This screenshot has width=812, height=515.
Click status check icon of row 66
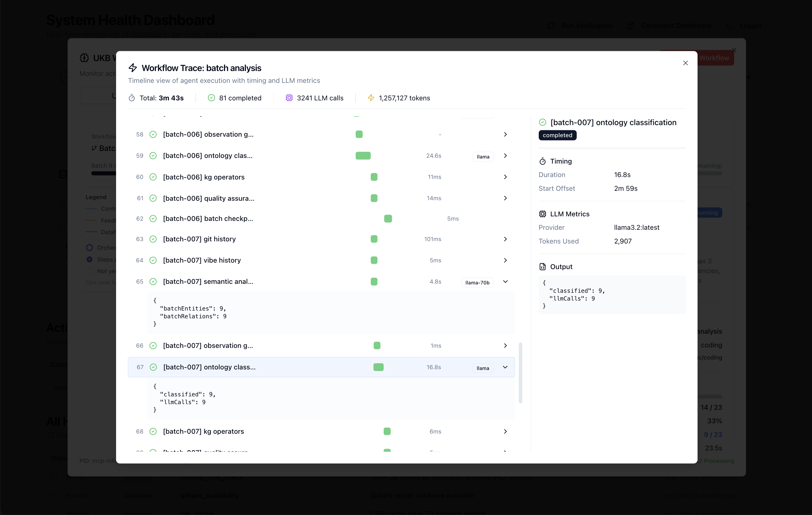(153, 345)
